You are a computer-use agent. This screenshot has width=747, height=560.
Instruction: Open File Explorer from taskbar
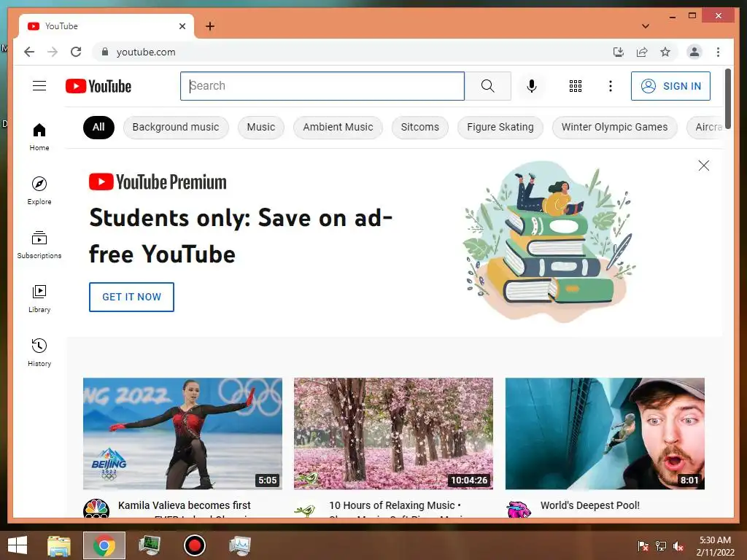coord(59,545)
